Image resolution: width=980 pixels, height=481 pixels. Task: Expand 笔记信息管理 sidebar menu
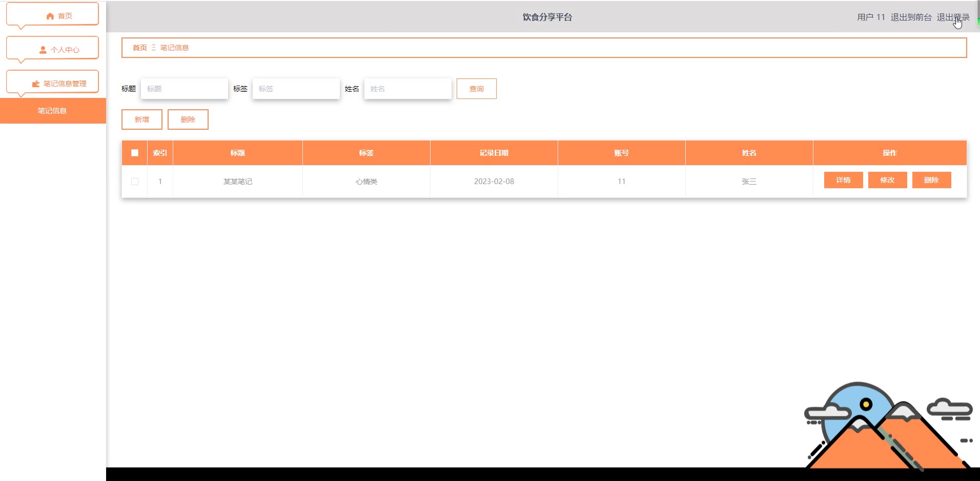click(x=52, y=83)
